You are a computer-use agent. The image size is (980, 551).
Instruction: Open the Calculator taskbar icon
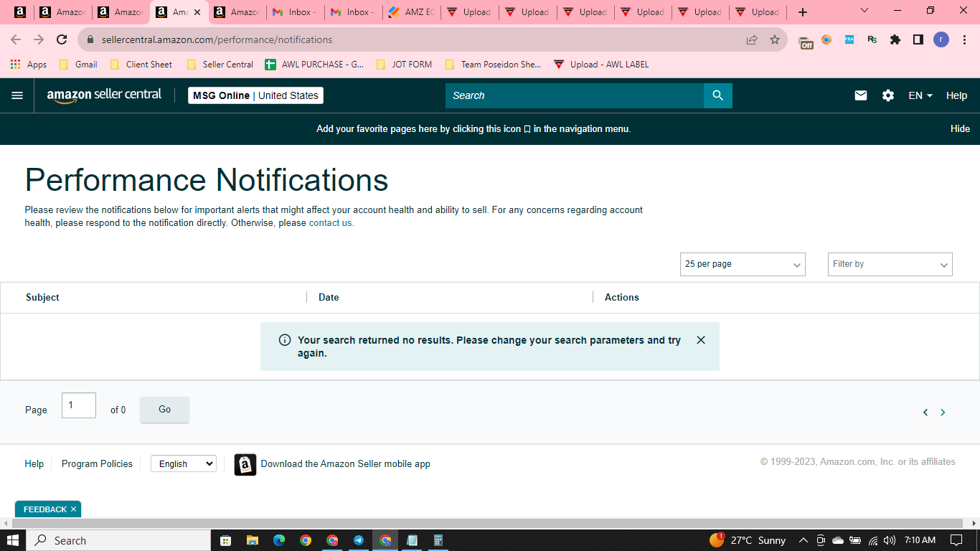[x=438, y=540]
